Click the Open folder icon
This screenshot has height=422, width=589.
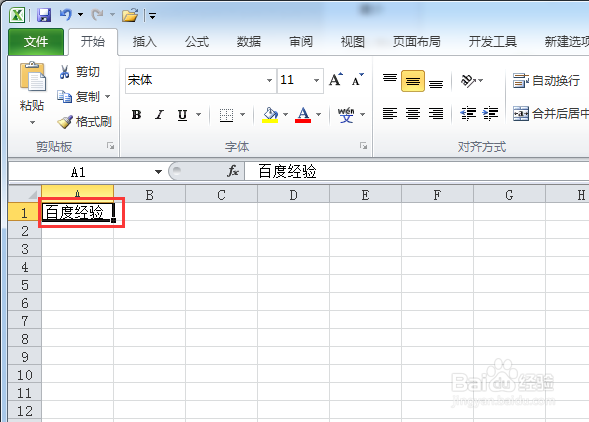tap(130, 15)
